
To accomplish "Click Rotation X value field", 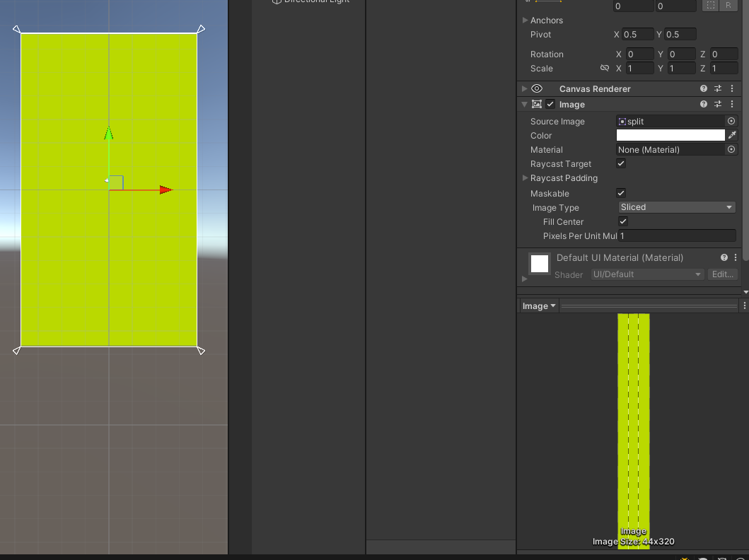I will tap(639, 54).
